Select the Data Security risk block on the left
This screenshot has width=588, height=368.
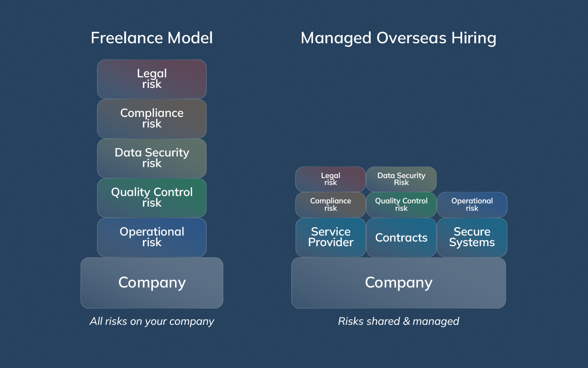pyautogui.click(x=152, y=158)
